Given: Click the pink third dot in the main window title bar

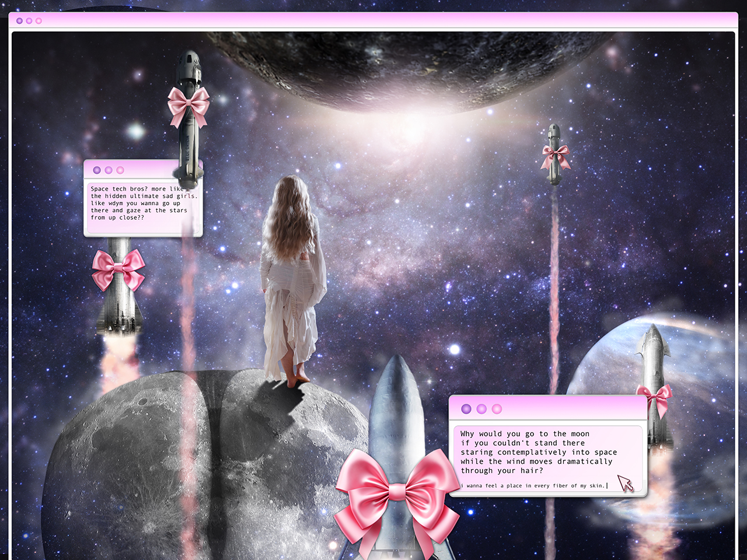Looking at the screenshot, I should [x=39, y=20].
